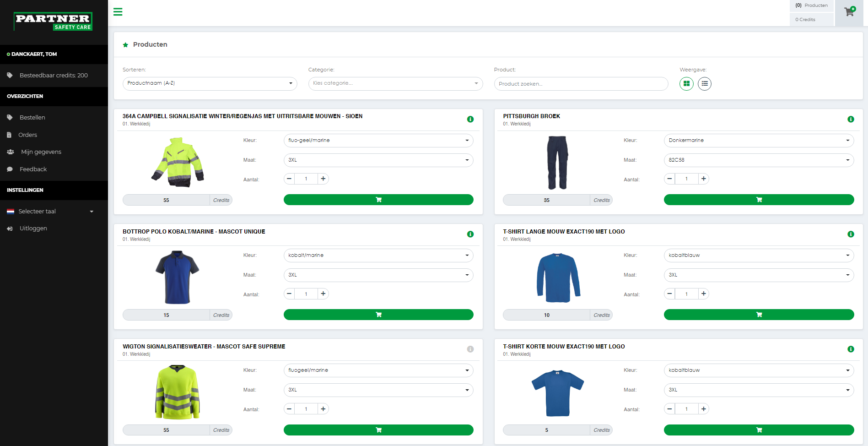Decrease quantity of T-shirt Lange Mouw
The image size is (868, 446).
point(670,294)
